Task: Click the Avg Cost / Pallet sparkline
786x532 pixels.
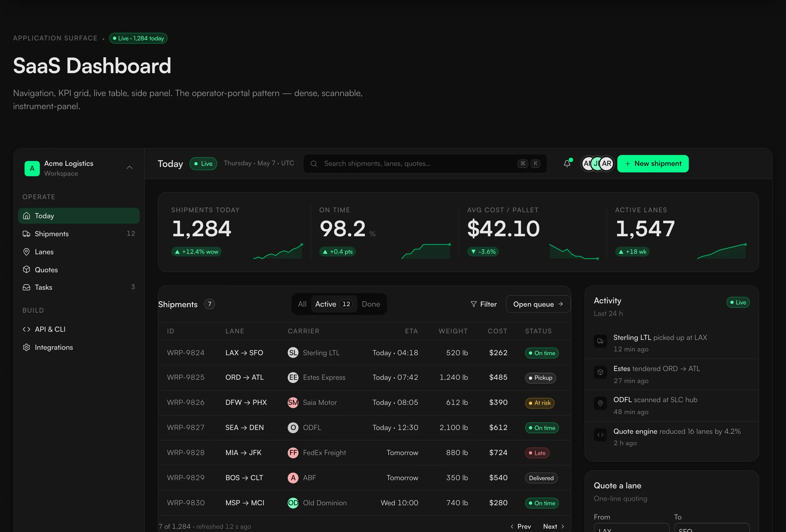Action: point(574,251)
